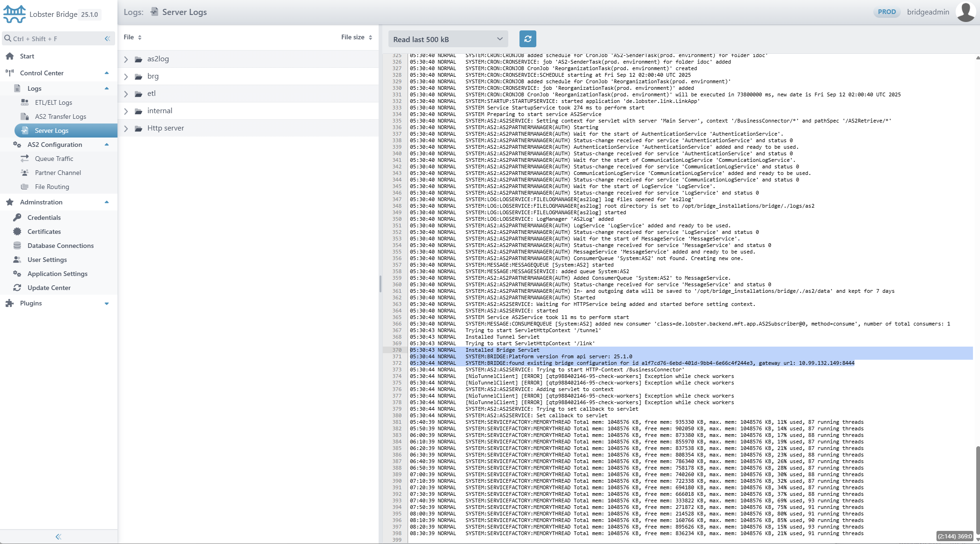Open Partner Channel menu item
This screenshot has width=980, height=544.
58,173
